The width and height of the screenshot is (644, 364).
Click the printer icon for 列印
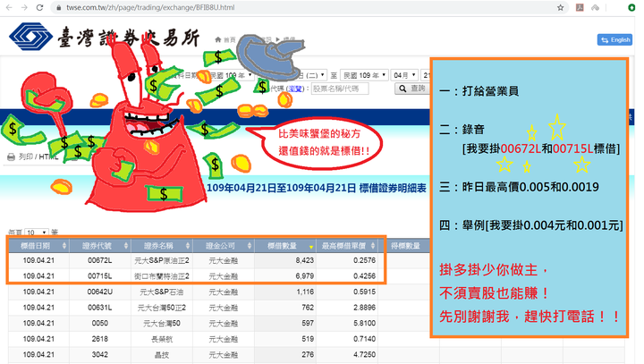[11, 157]
